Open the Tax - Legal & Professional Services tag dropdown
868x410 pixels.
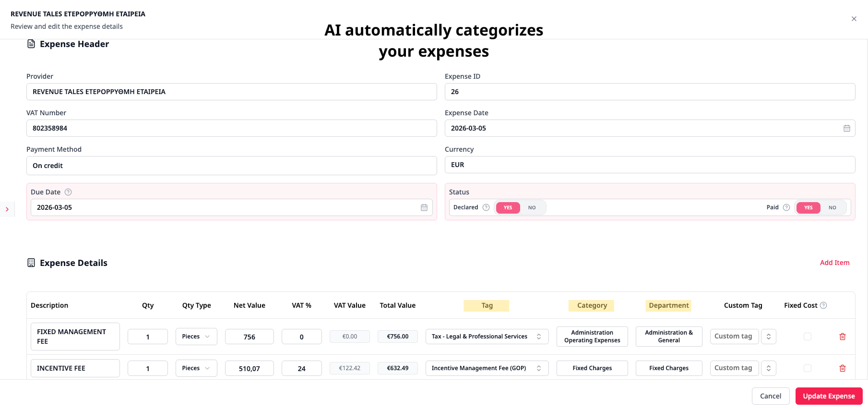coord(487,337)
